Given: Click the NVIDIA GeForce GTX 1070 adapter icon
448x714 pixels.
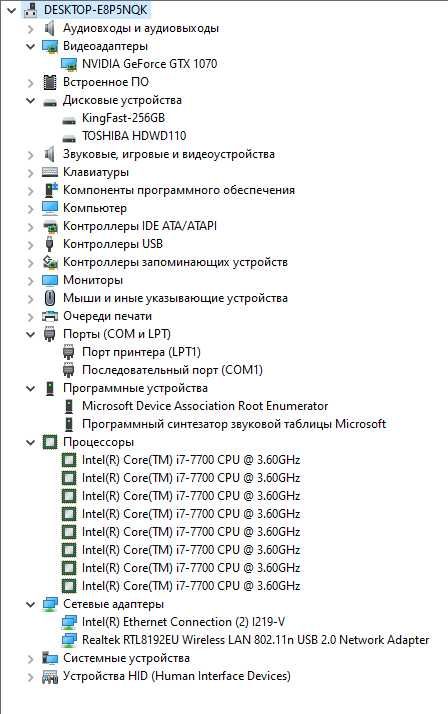Looking at the screenshot, I should 69,64.
